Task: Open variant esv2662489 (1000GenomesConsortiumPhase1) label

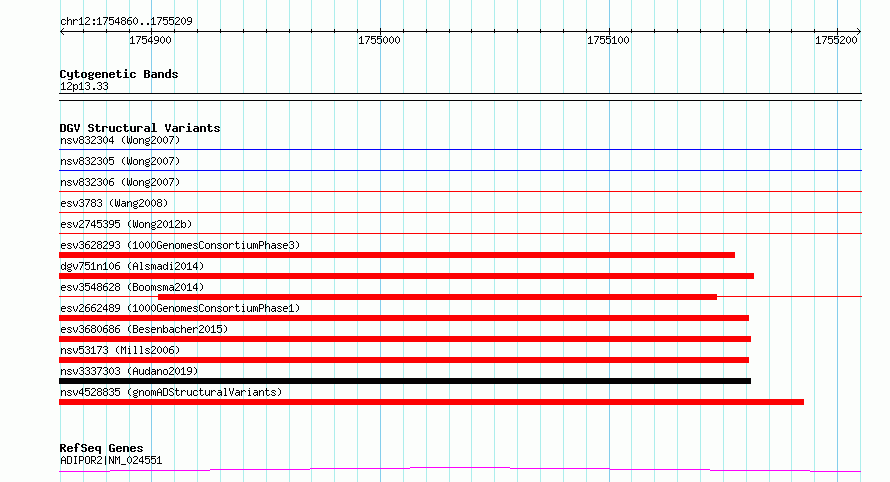Action: click(180, 308)
